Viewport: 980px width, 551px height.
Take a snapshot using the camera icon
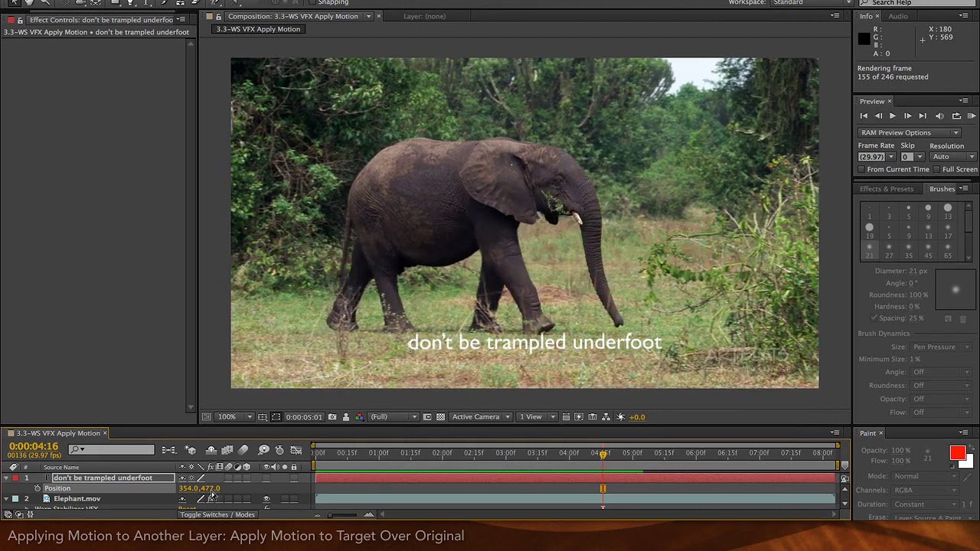pyautogui.click(x=332, y=417)
